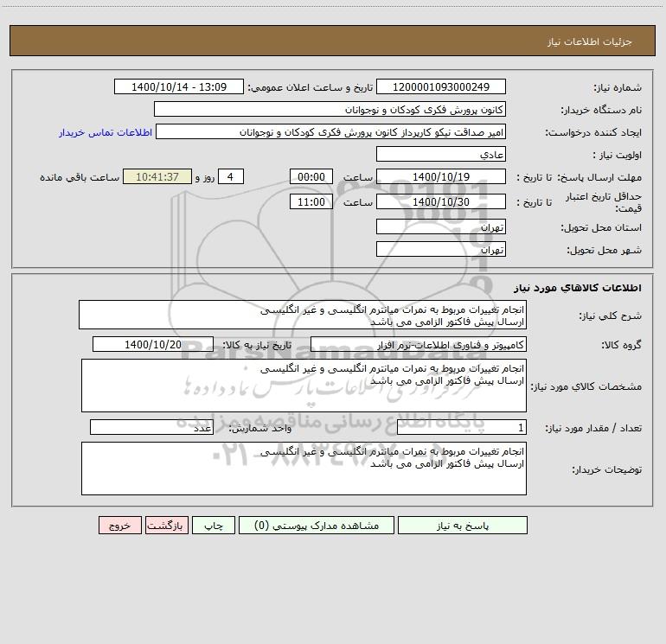Viewport: 666px width, 644px height.
Task: Click the تاریخ نیاز به کالا label
Action: [x=257, y=345]
